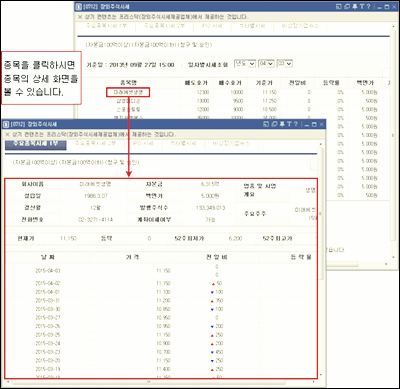
Task: Open the IPO 시세 tab in front window
Action: pos(143,144)
